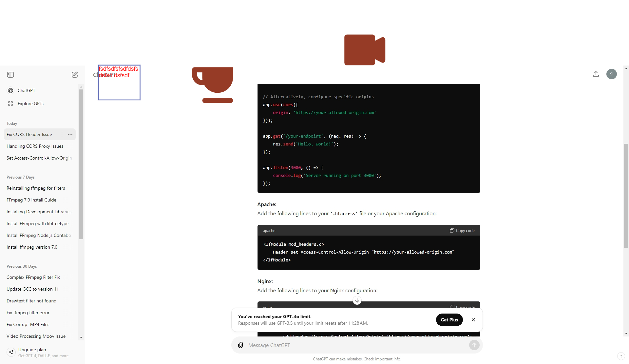The height and width of the screenshot is (364, 629).
Task: Click the main page scrollbar thumb
Action: [x=626, y=196]
